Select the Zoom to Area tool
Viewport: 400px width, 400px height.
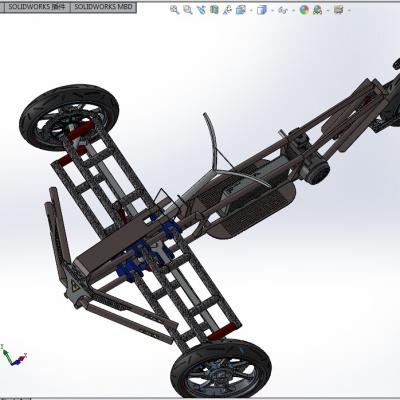[188, 10]
